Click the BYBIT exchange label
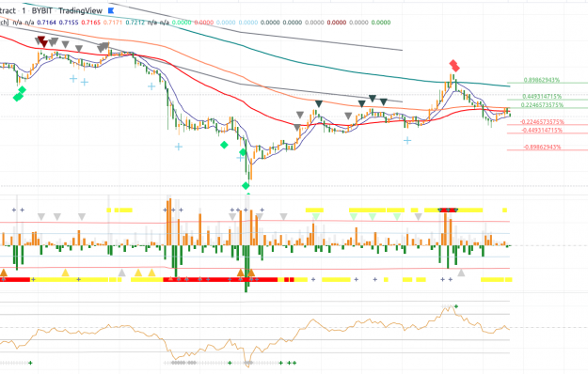 (42, 11)
